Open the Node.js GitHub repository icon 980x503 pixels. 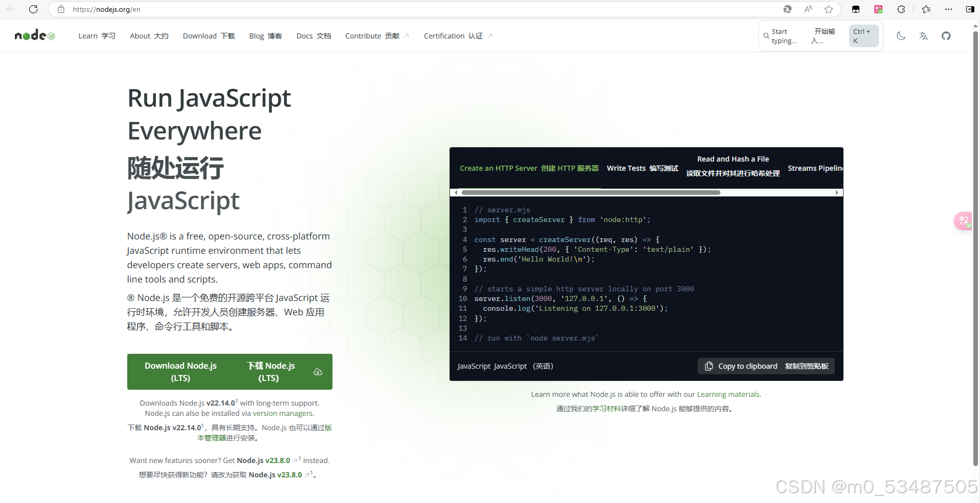947,36
